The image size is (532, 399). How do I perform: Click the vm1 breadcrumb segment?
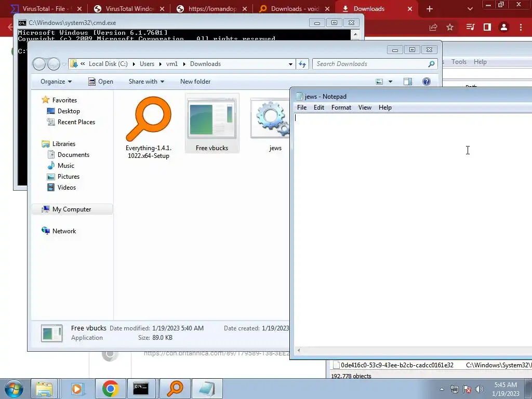171,64
